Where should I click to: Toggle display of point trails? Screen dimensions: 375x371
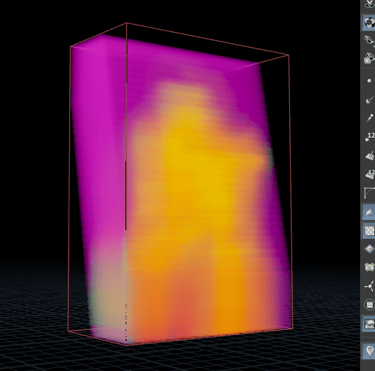click(x=369, y=118)
